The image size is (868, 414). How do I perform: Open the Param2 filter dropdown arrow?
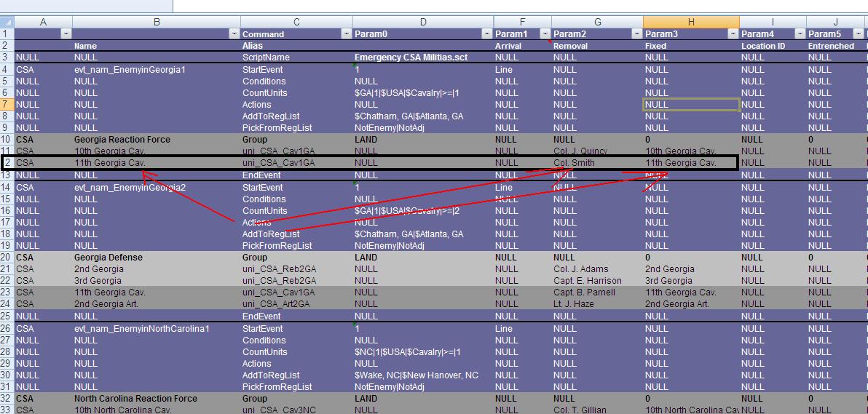tap(636, 34)
